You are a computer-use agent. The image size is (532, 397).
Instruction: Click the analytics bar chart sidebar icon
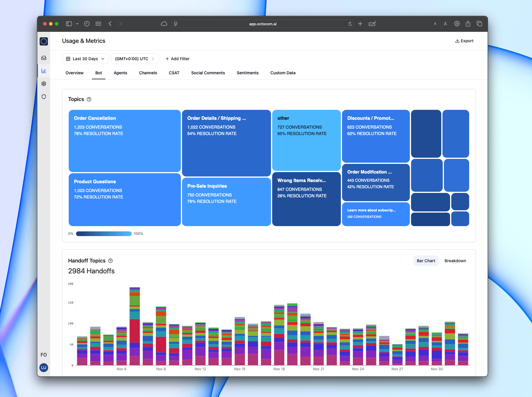44,71
